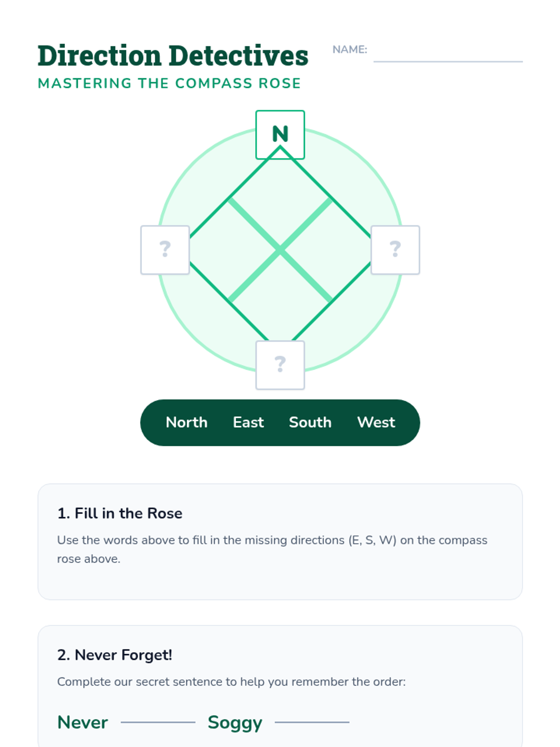Click the word Soggy in sentence

click(x=235, y=723)
